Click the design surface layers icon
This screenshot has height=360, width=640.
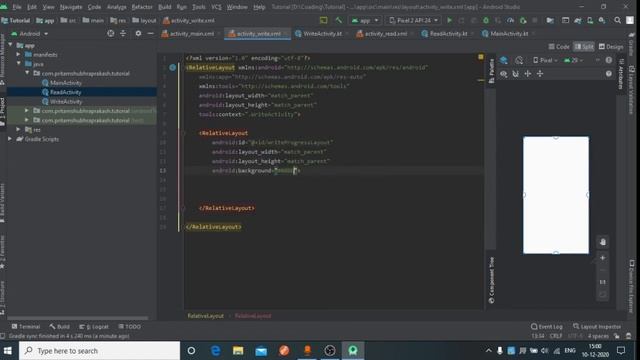click(x=504, y=60)
